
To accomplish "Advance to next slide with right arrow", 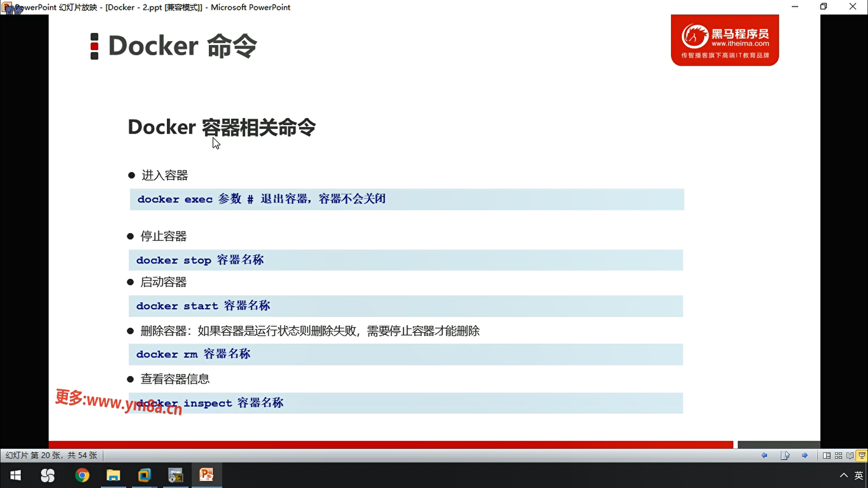I will (x=805, y=455).
